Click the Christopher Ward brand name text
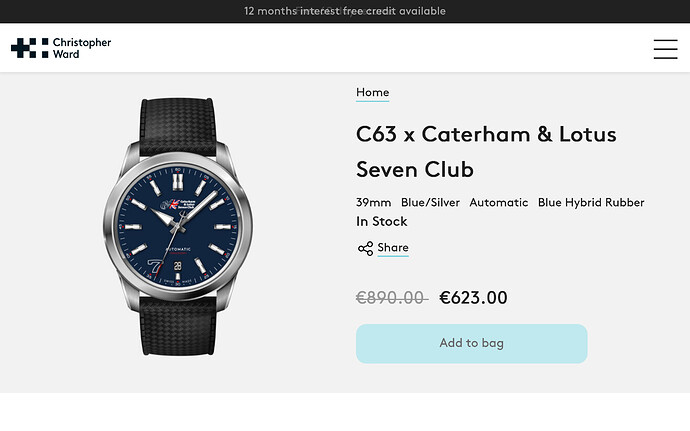The width and height of the screenshot is (690, 431). [x=82, y=48]
